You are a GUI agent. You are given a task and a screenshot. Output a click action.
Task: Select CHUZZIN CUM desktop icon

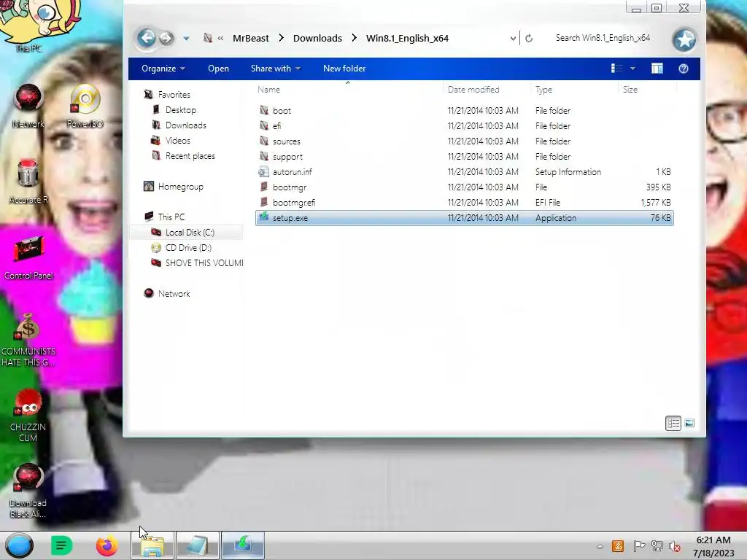pyautogui.click(x=28, y=416)
